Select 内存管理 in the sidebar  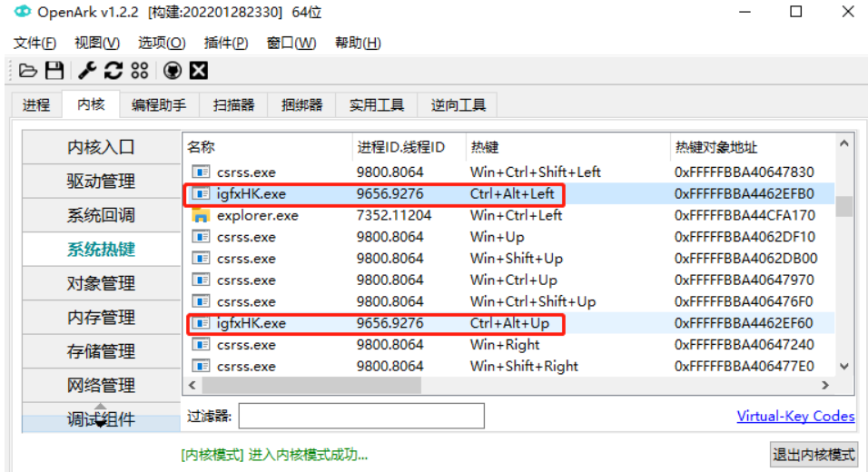pyautogui.click(x=101, y=317)
